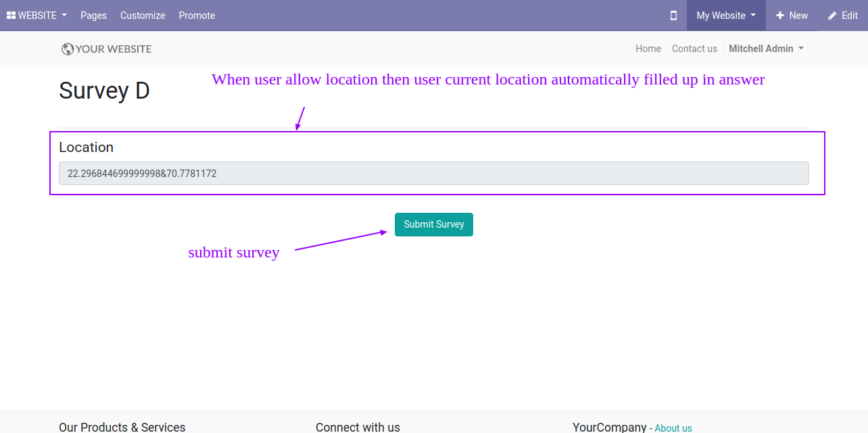The height and width of the screenshot is (433, 868).
Task: Open the Customize menu
Action: 143,16
